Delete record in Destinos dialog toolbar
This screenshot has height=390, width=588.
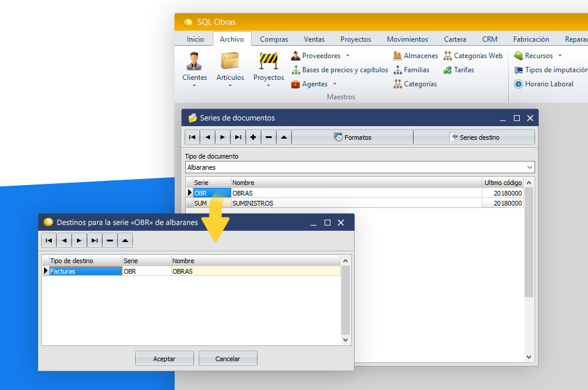click(110, 240)
